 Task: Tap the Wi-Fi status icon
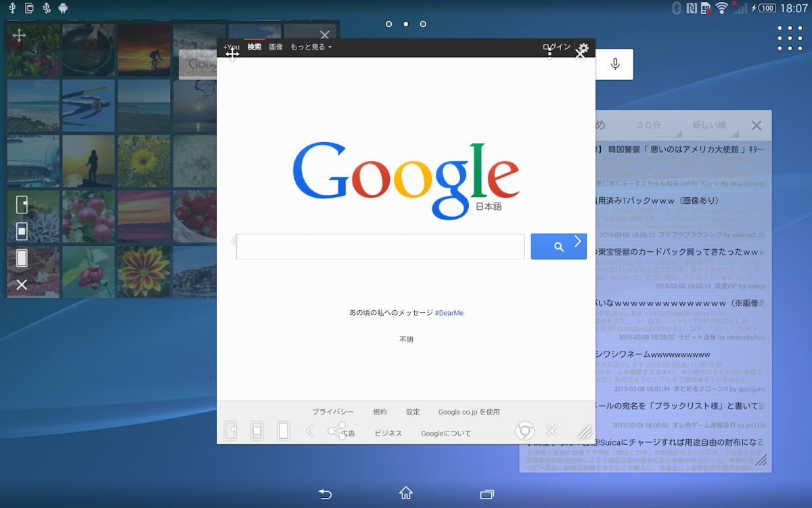[722, 8]
